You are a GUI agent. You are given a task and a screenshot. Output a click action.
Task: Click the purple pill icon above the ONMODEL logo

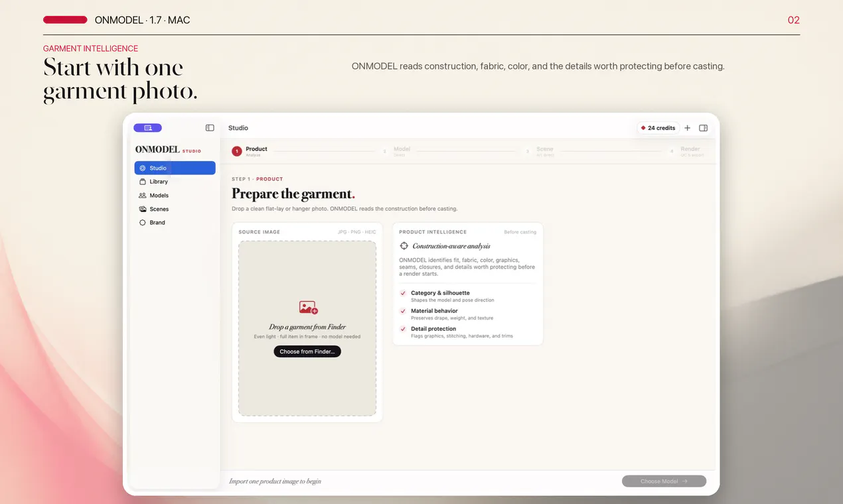pos(147,128)
